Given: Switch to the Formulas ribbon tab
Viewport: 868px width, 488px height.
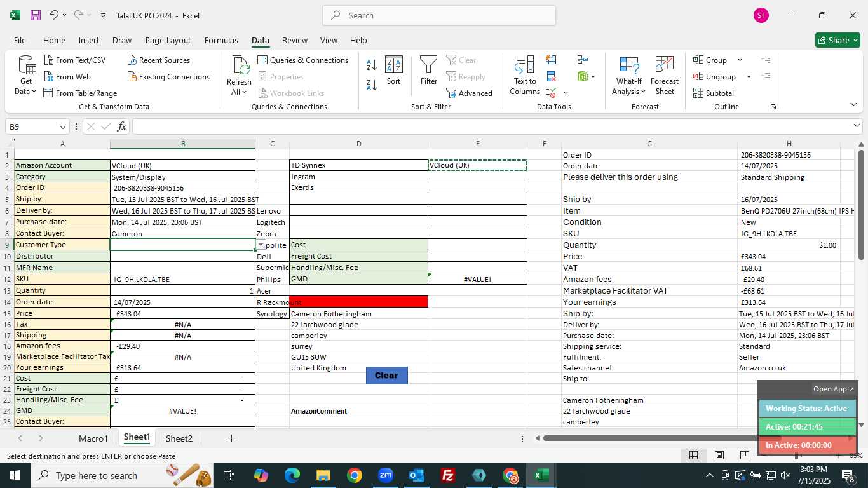Looking at the screenshot, I should [x=221, y=40].
